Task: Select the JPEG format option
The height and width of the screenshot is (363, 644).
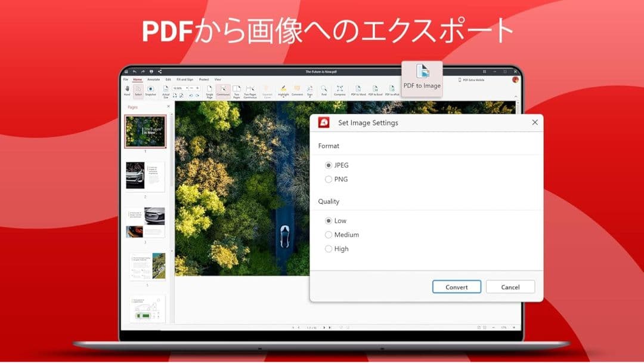Action: click(329, 165)
